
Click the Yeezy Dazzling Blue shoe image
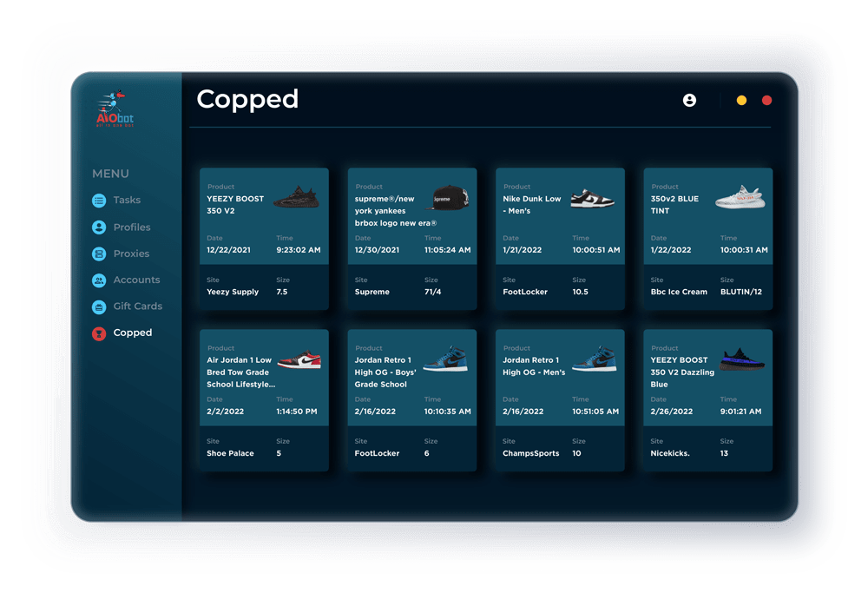pyautogui.click(x=742, y=359)
